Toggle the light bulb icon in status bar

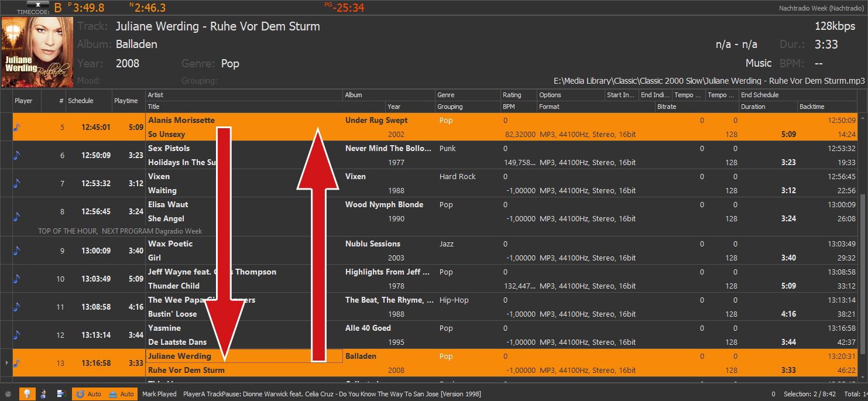coord(27,394)
